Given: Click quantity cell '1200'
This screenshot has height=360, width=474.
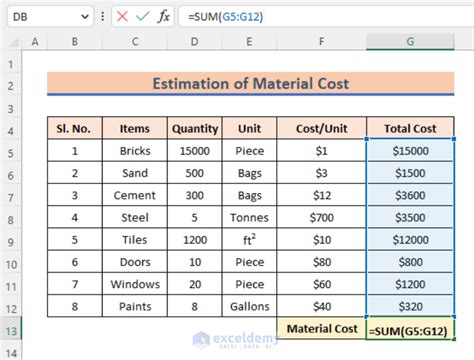Looking at the screenshot, I should 195,240.
